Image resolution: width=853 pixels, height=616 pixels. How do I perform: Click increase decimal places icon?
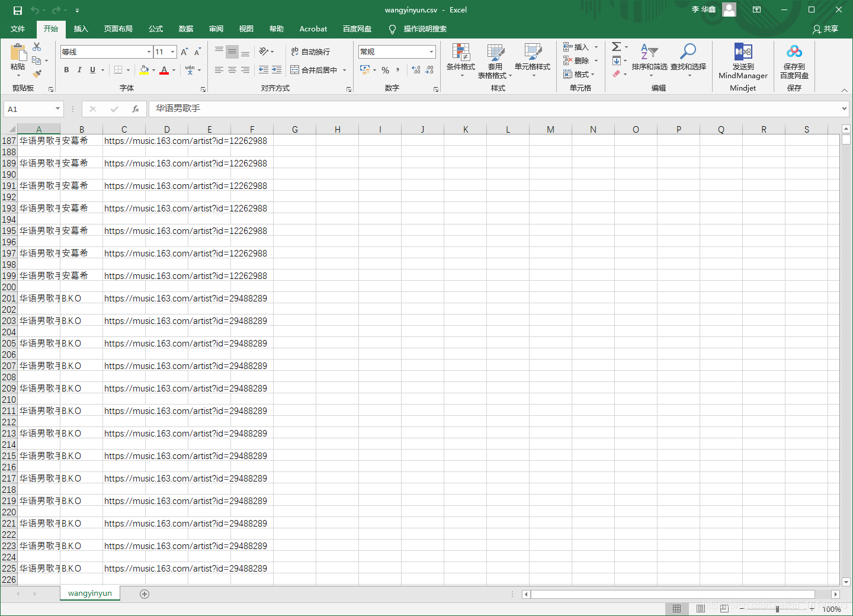[x=416, y=70]
